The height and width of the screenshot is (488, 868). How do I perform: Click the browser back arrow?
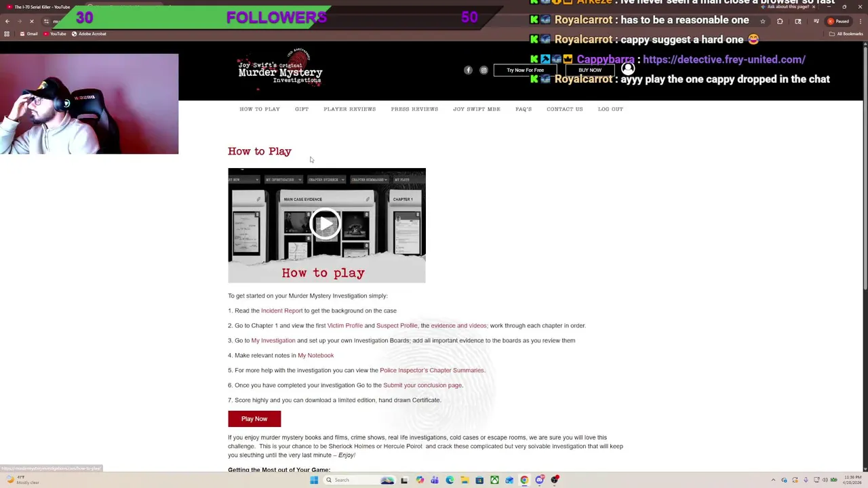(7, 21)
